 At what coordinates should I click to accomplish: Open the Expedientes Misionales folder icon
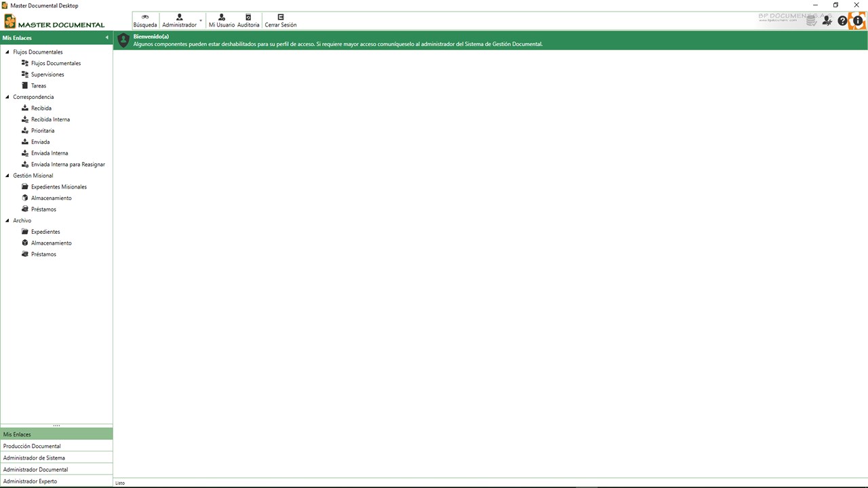click(25, 186)
